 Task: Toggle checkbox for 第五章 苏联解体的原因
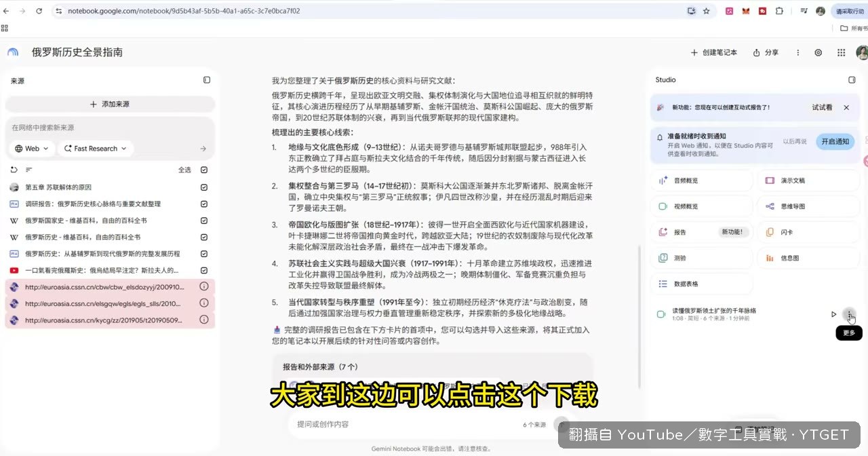click(x=204, y=187)
